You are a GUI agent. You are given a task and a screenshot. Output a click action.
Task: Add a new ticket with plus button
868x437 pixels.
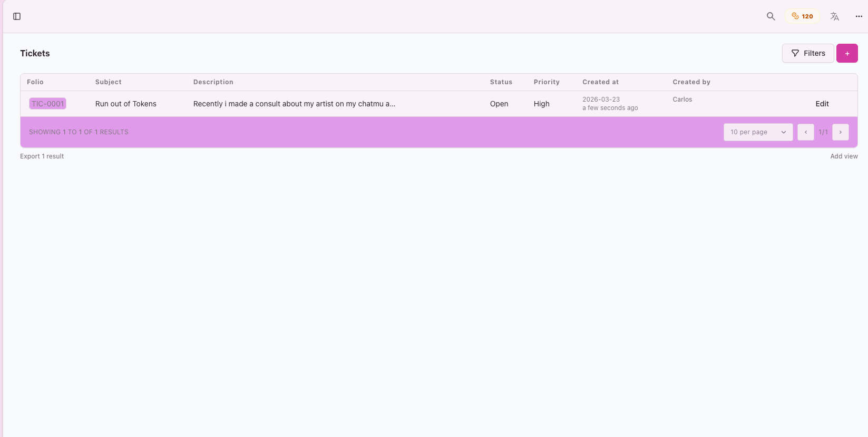click(846, 53)
